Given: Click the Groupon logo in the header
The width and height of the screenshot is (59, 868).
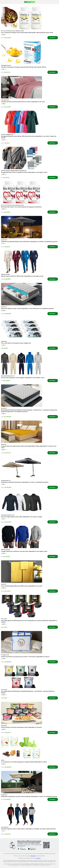Looking at the screenshot, I should tap(29, 2).
